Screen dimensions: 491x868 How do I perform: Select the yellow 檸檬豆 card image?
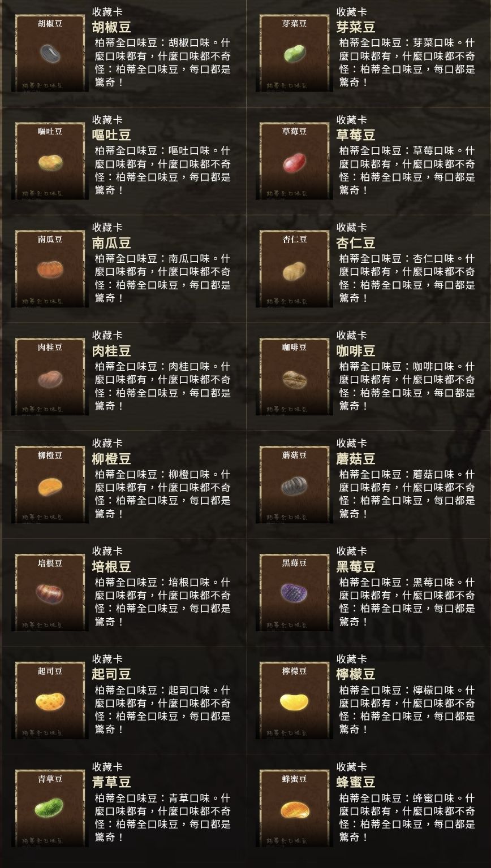pos(295,700)
